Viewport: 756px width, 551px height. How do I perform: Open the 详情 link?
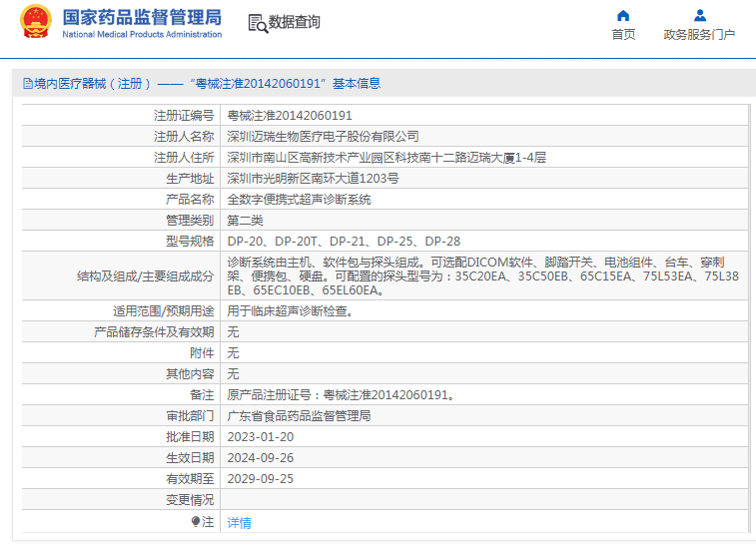(239, 522)
